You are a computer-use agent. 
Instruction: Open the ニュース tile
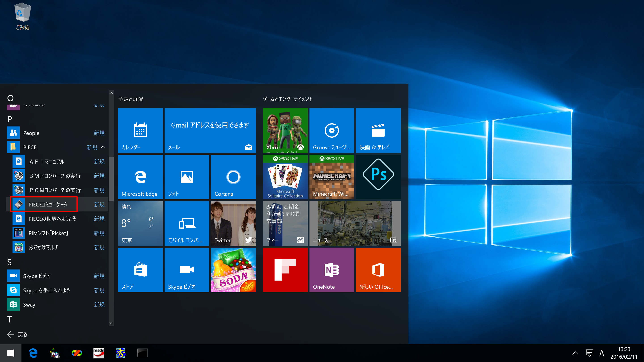click(355, 223)
